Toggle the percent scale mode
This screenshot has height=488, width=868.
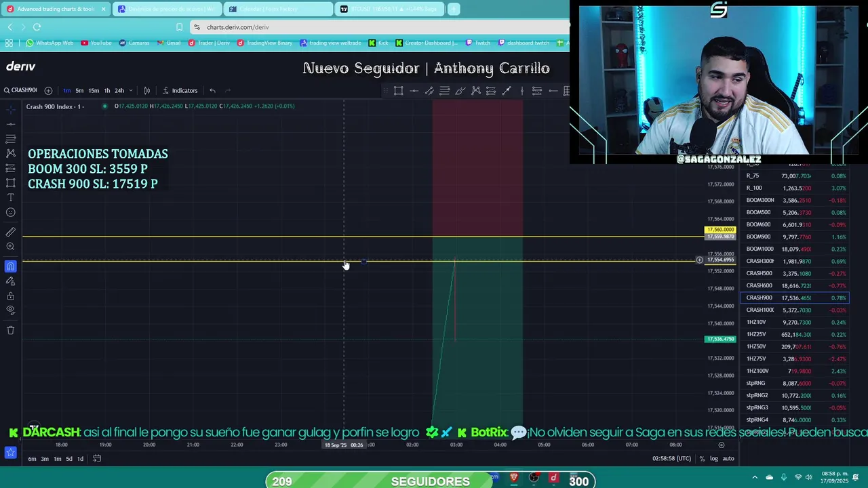[702, 459]
